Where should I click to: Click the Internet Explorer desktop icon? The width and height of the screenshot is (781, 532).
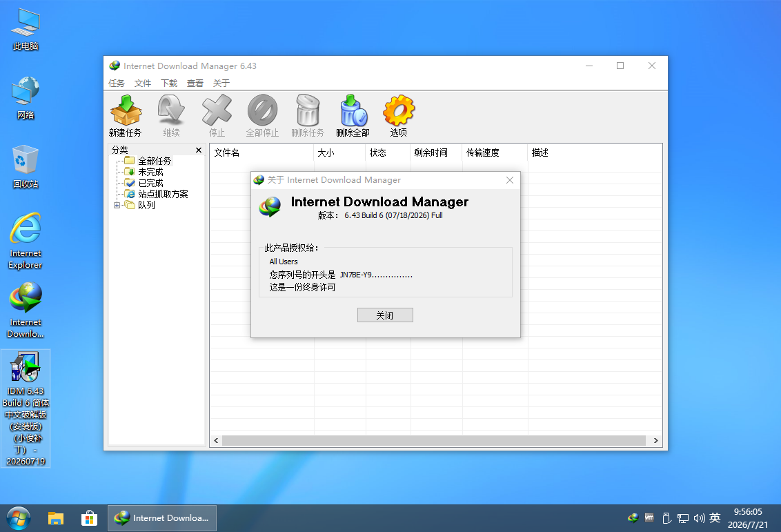point(26,241)
